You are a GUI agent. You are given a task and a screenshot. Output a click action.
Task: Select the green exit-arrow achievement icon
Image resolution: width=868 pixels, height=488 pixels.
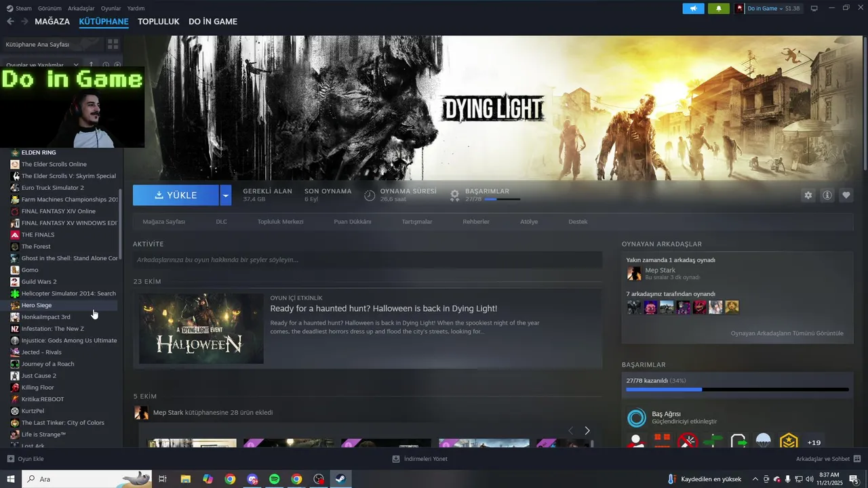point(738,442)
